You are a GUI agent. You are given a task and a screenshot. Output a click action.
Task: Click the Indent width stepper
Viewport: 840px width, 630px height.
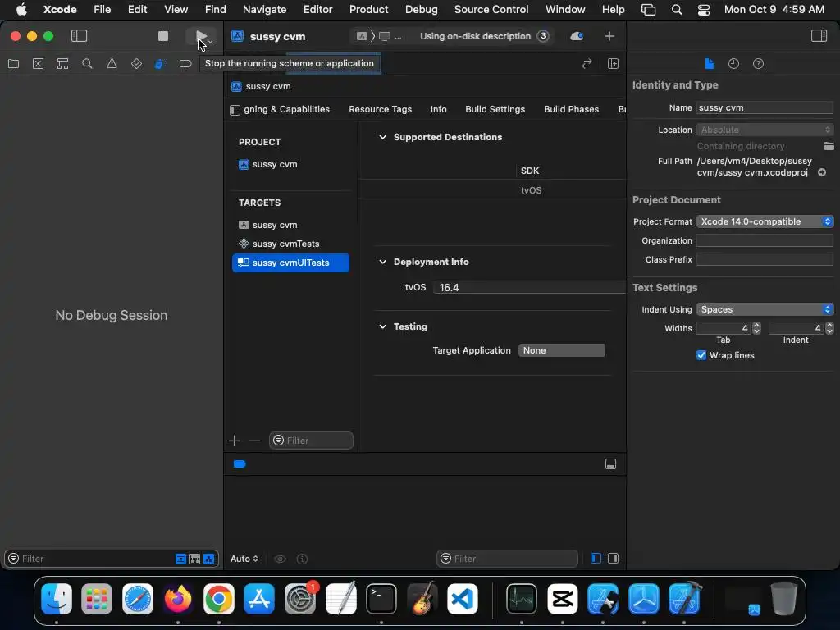coord(829,328)
